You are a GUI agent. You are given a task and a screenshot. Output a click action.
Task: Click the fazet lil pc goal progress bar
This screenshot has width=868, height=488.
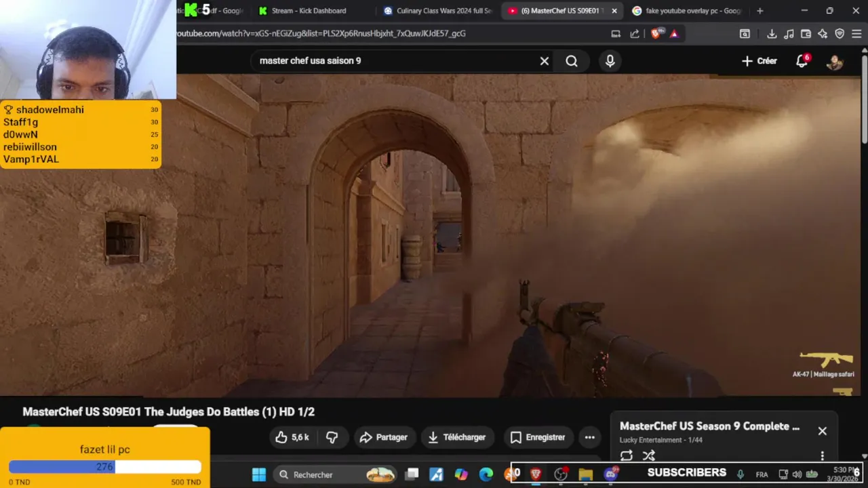point(105,467)
